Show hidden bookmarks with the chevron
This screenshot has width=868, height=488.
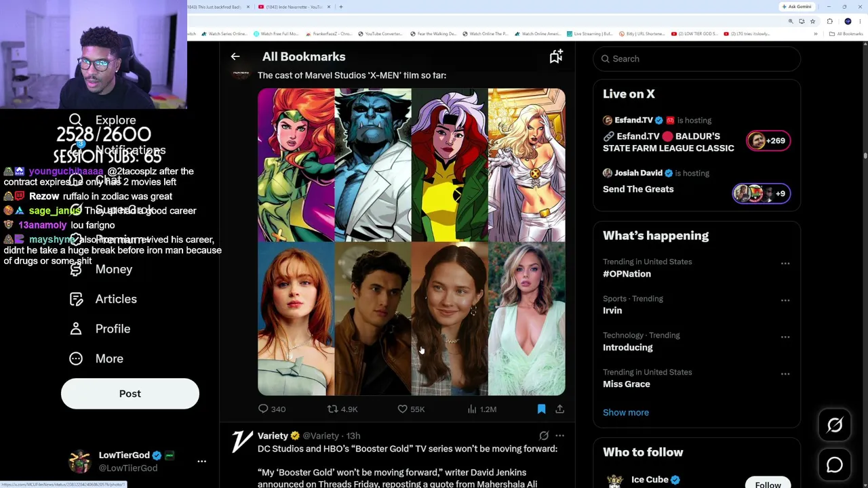click(x=816, y=34)
